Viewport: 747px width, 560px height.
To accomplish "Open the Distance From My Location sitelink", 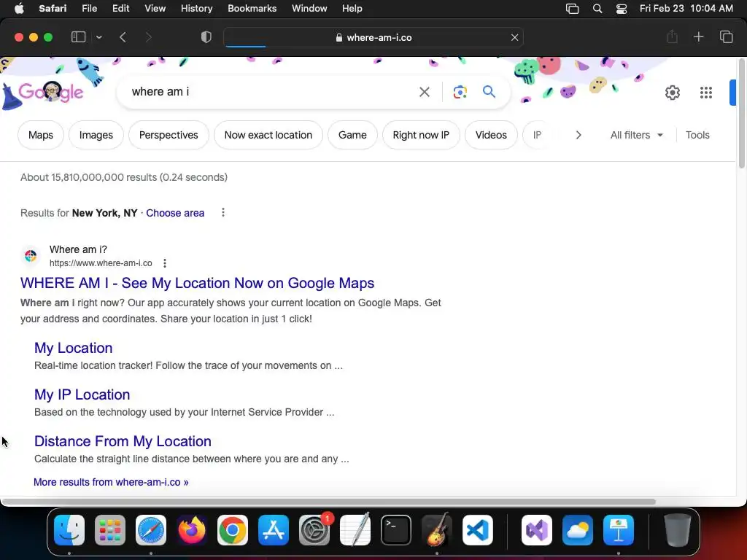I will coord(123,441).
